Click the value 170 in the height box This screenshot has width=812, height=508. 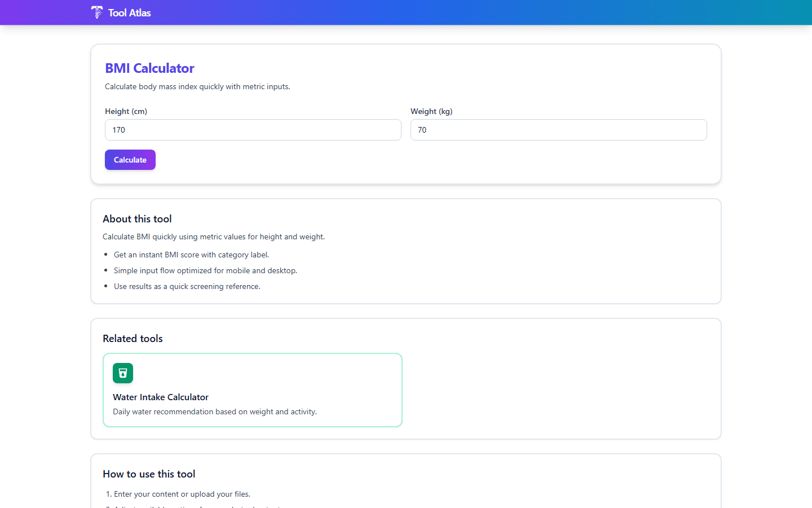click(x=118, y=130)
